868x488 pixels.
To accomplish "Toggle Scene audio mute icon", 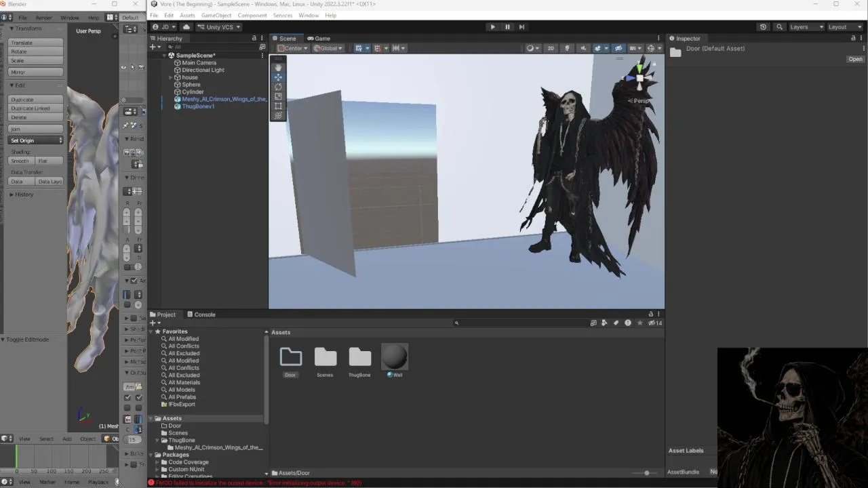I will click(x=583, y=48).
